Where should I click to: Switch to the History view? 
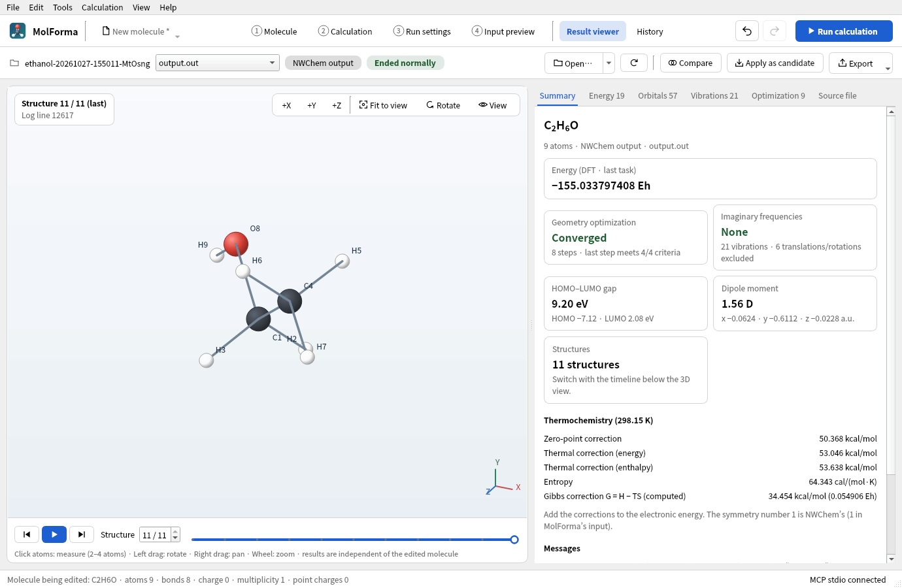click(x=650, y=31)
